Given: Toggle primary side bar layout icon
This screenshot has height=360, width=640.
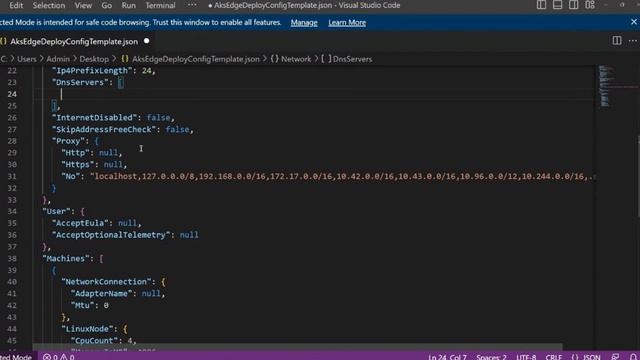Looking at the screenshot, I should point(541,5).
